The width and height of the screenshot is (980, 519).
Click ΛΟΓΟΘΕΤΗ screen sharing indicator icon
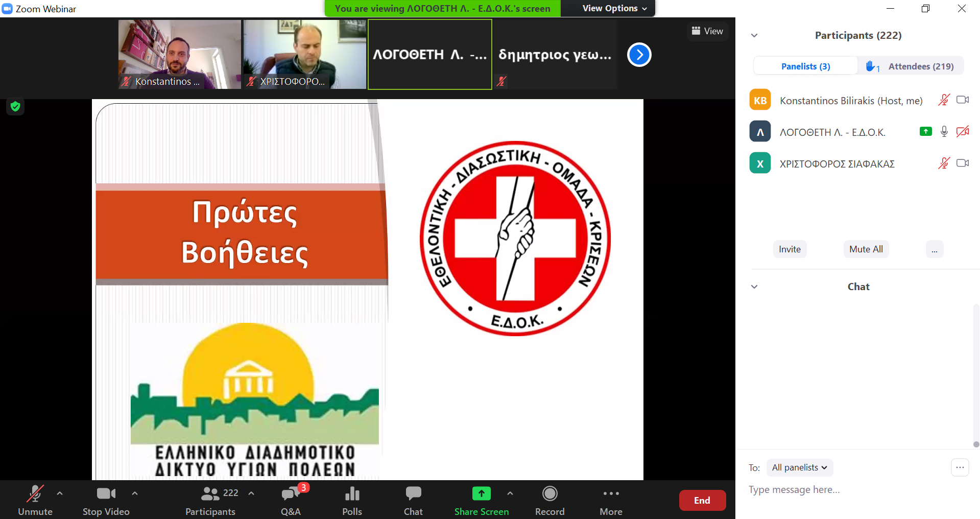click(926, 132)
